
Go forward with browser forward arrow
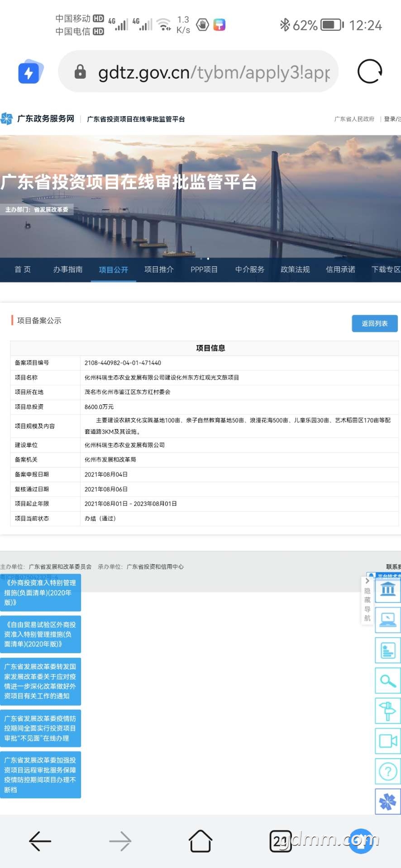coord(120,841)
